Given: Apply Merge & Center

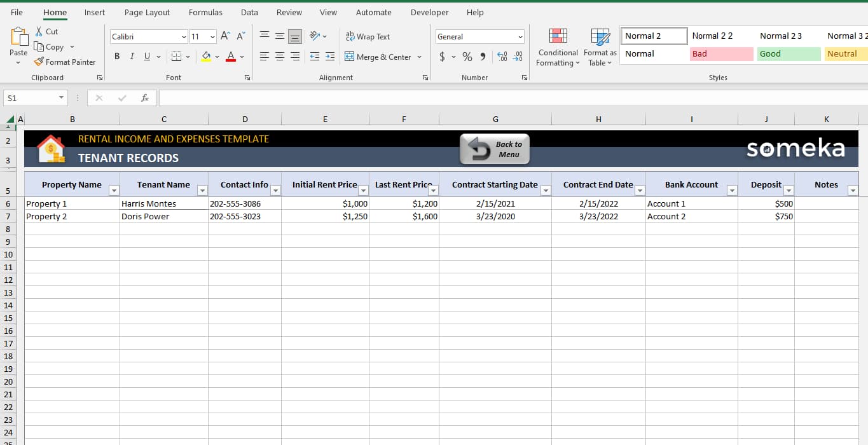Looking at the screenshot, I should 379,57.
